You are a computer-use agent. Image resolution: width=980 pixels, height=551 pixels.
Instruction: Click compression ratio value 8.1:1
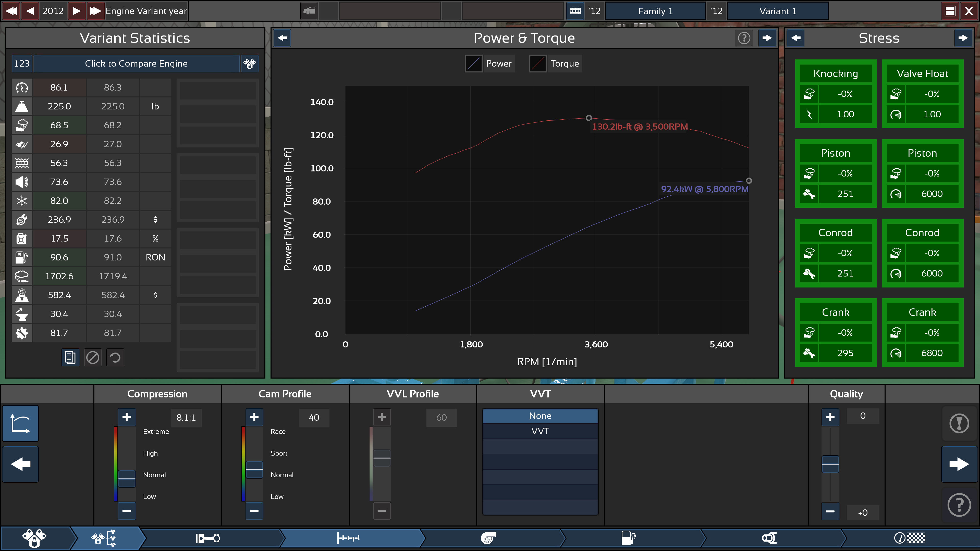[x=186, y=418]
